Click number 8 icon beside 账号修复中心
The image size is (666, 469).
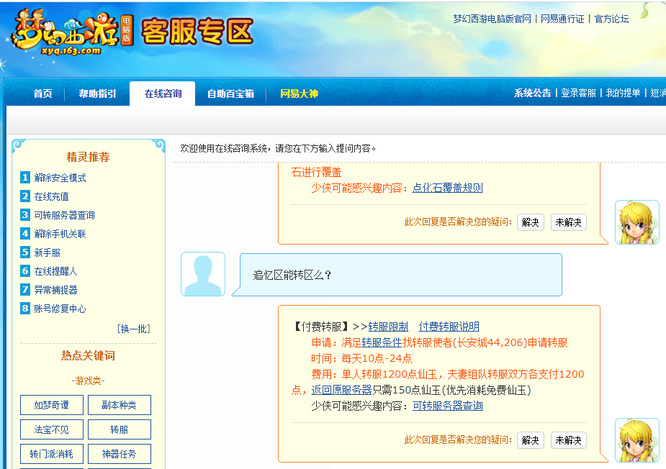pyautogui.click(x=25, y=308)
